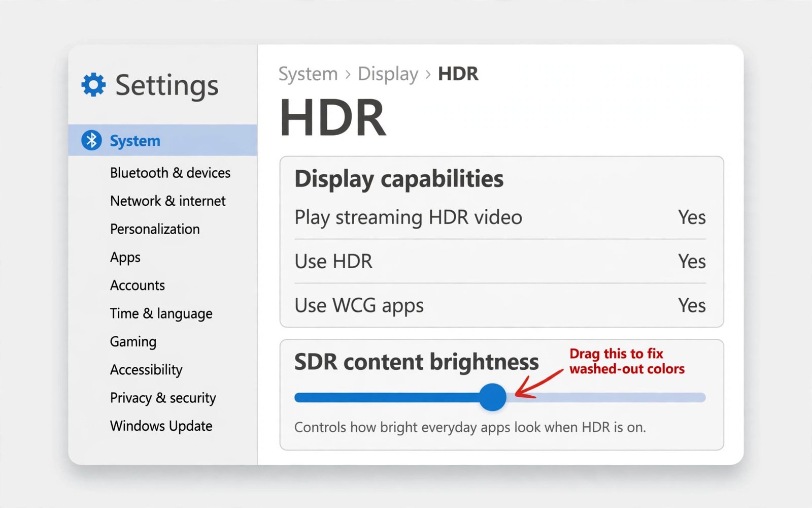Open the Apps settings page

coord(125,258)
